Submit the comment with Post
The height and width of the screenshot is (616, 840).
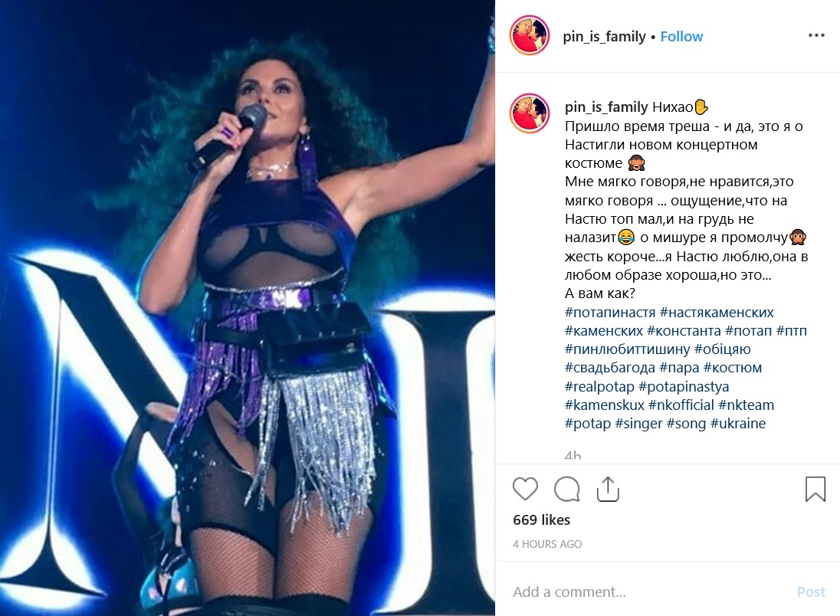click(x=811, y=591)
